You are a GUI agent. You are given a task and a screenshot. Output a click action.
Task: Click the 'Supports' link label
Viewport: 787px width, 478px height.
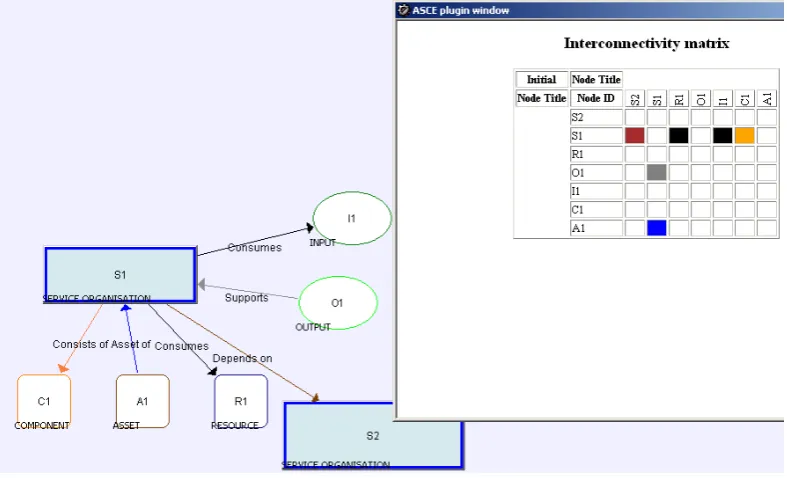(246, 298)
